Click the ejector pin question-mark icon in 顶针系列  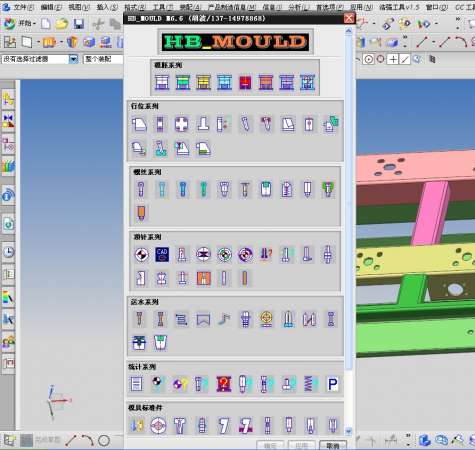266,255
